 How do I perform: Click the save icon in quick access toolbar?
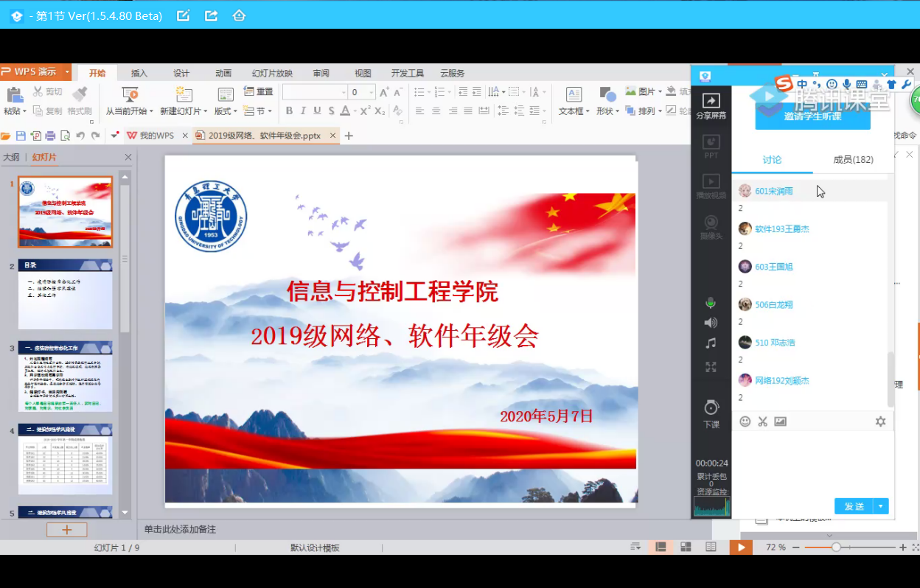[21, 136]
